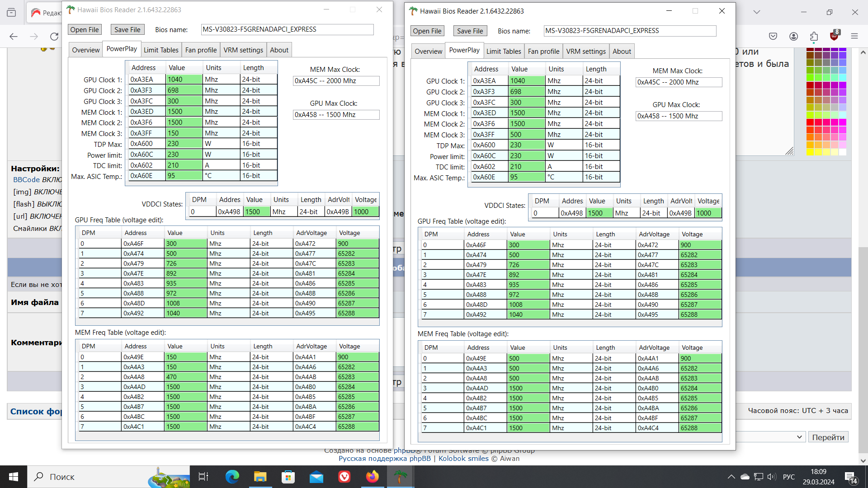The width and height of the screenshot is (868, 488).
Task: Click the Bios name field in the right window
Action: (x=629, y=31)
